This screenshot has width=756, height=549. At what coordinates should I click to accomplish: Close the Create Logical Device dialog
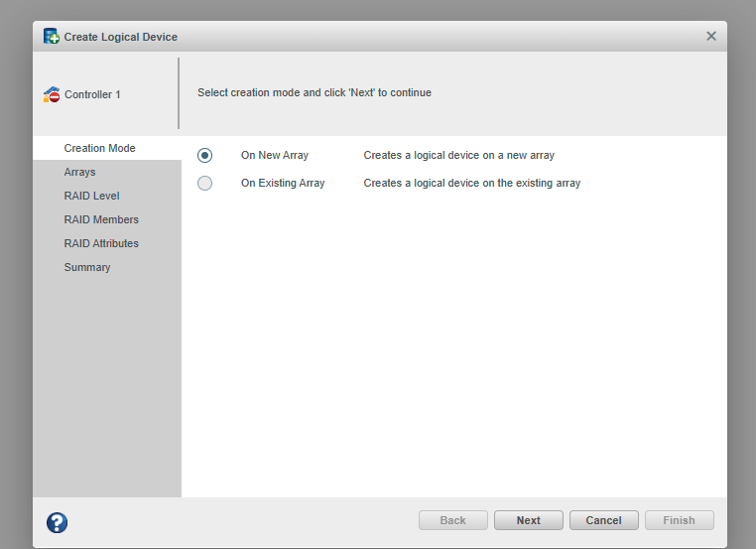pos(710,36)
